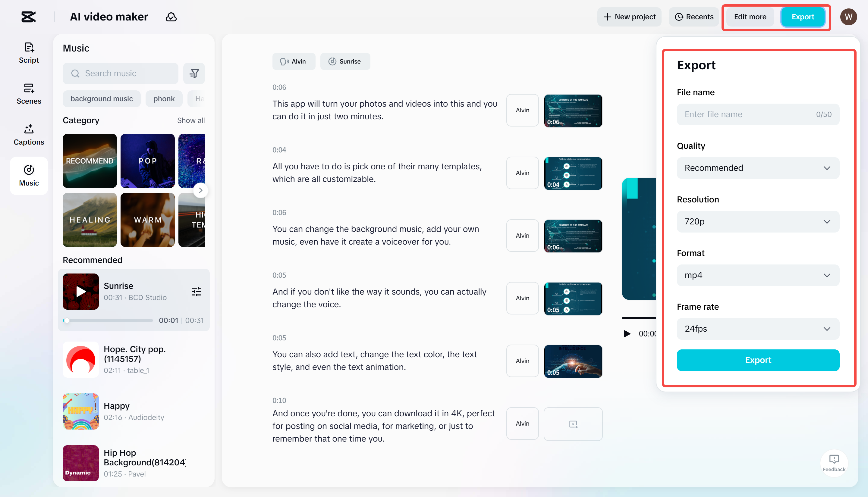
Task: Open the Captions panel
Action: click(x=29, y=134)
